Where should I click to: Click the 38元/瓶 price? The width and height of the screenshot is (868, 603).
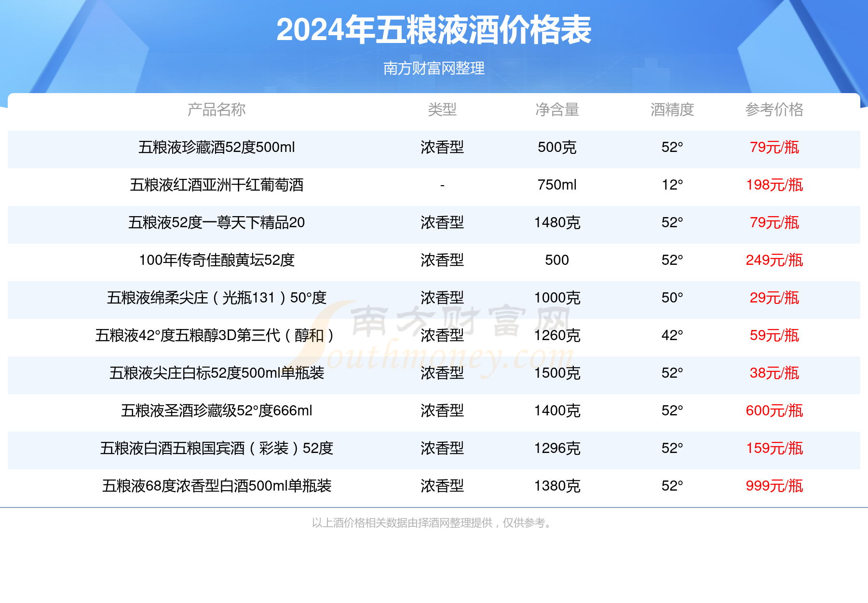(774, 373)
